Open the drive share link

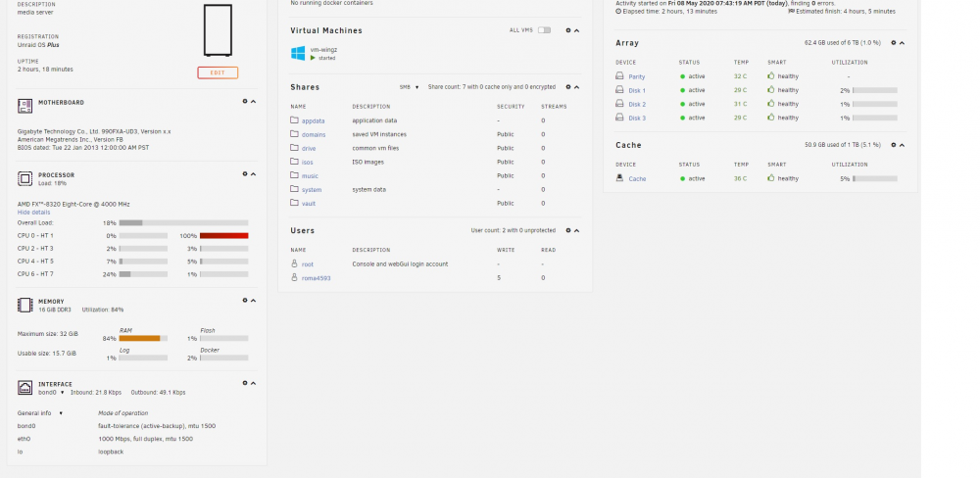pyautogui.click(x=309, y=149)
